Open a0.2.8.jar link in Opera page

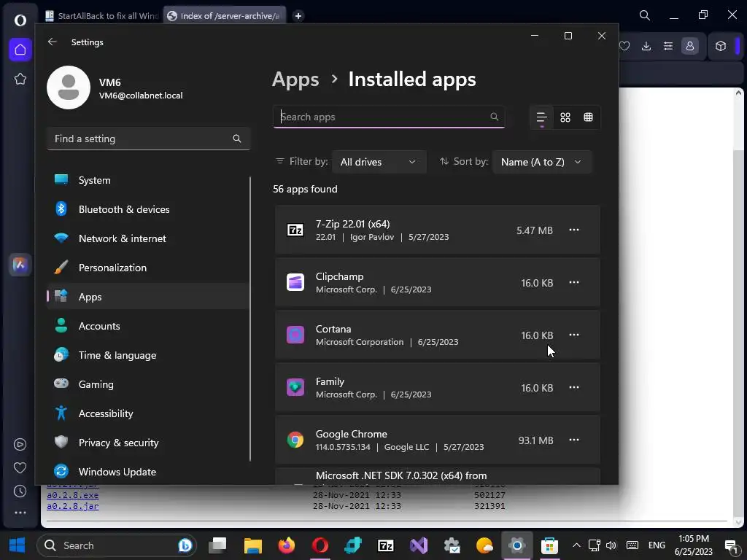point(72,506)
